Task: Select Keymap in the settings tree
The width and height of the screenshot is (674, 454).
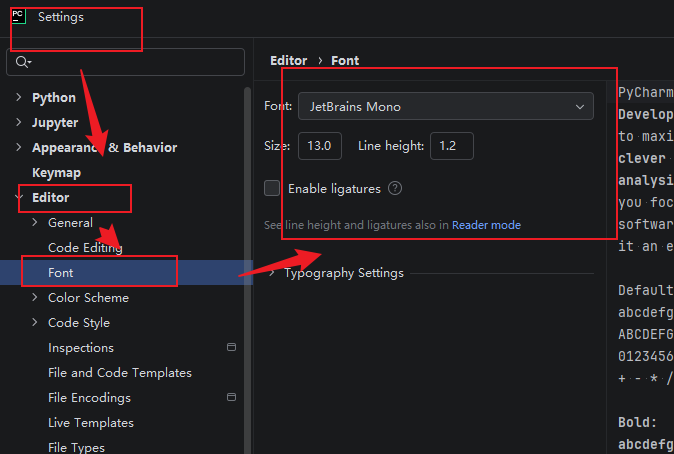Action: tap(56, 172)
